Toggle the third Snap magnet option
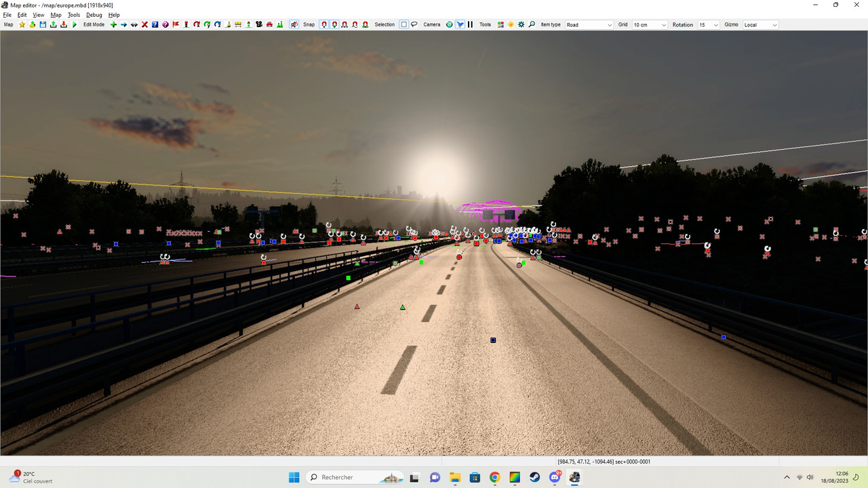This screenshot has width=868, height=488. point(344,24)
